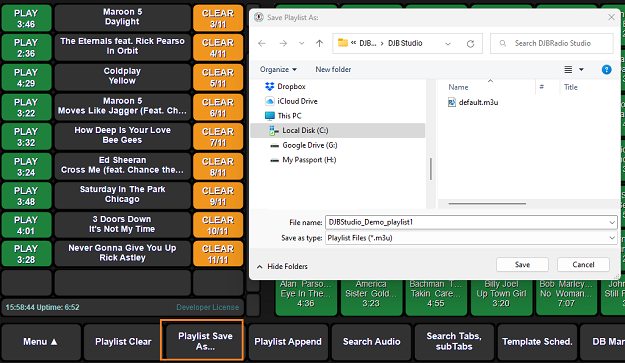Select Local Disk (C:) in the tree
The width and height of the screenshot is (625, 363).
[x=338, y=131]
